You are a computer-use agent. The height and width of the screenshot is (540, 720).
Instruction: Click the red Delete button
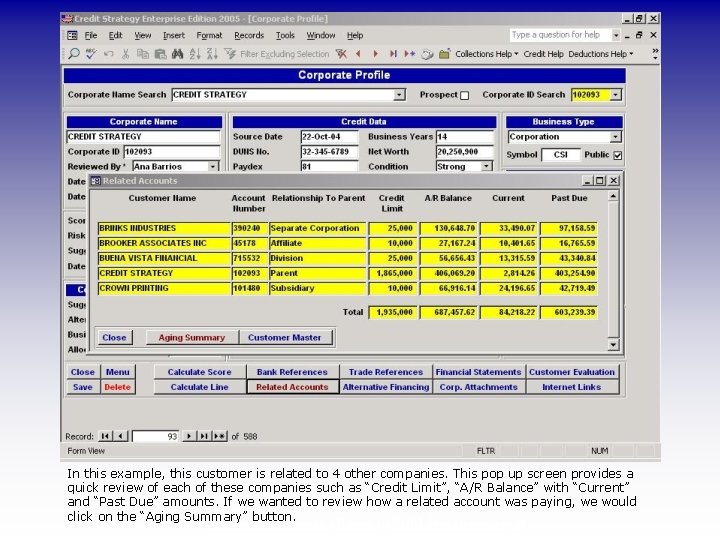click(118, 387)
